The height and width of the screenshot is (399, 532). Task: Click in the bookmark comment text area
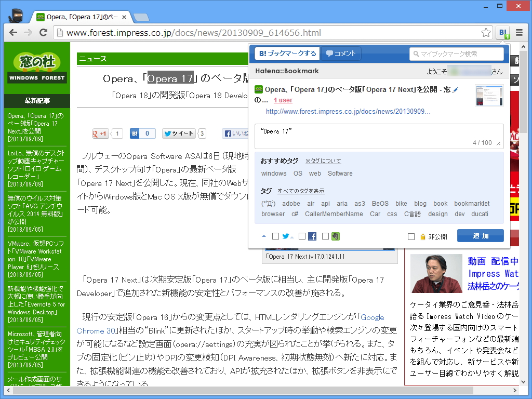pyautogui.click(x=379, y=137)
